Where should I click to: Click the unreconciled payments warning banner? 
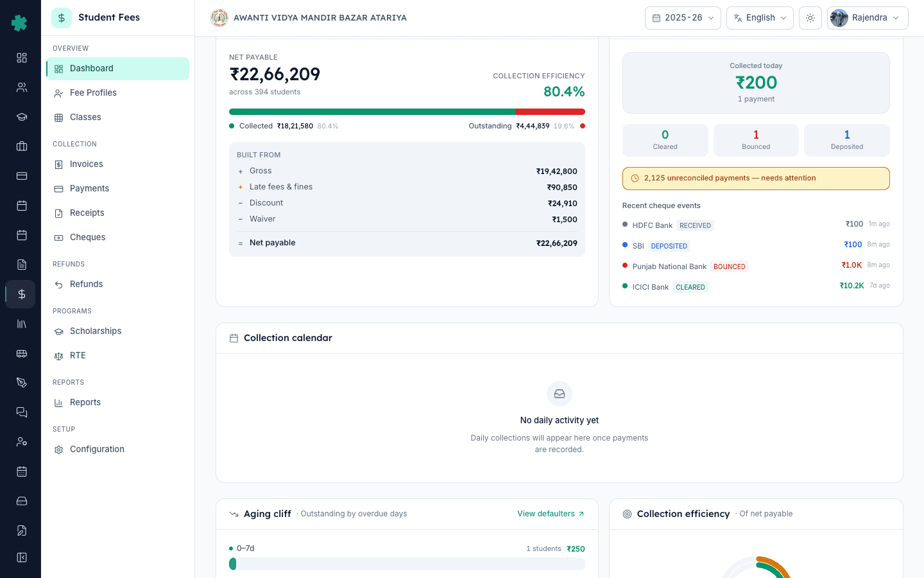click(756, 179)
